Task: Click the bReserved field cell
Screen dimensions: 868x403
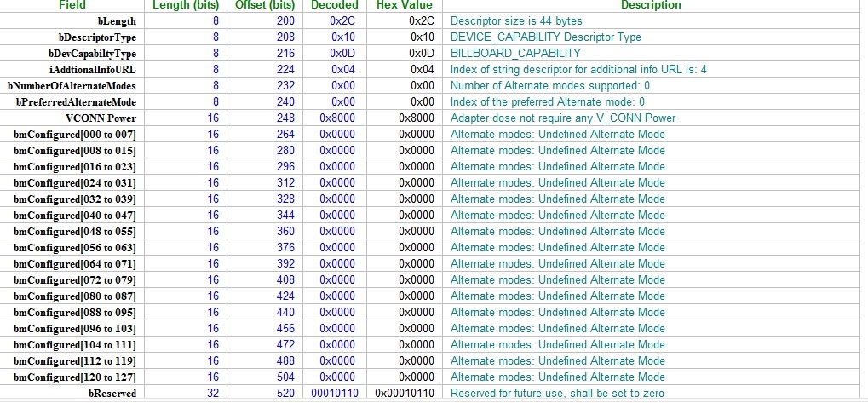Action: point(72,393)
